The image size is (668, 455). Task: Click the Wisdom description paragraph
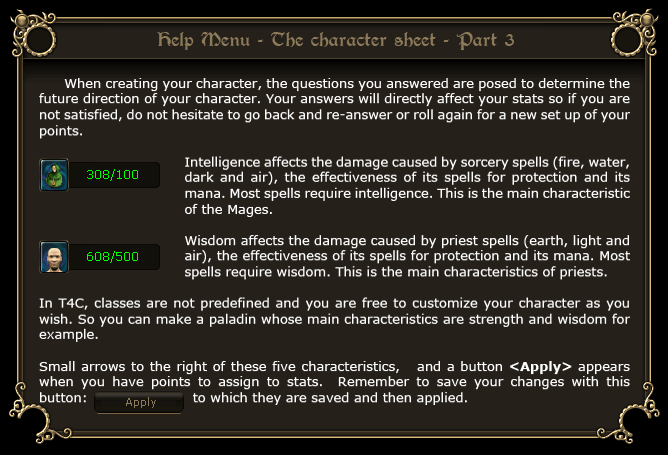point(407,256)
